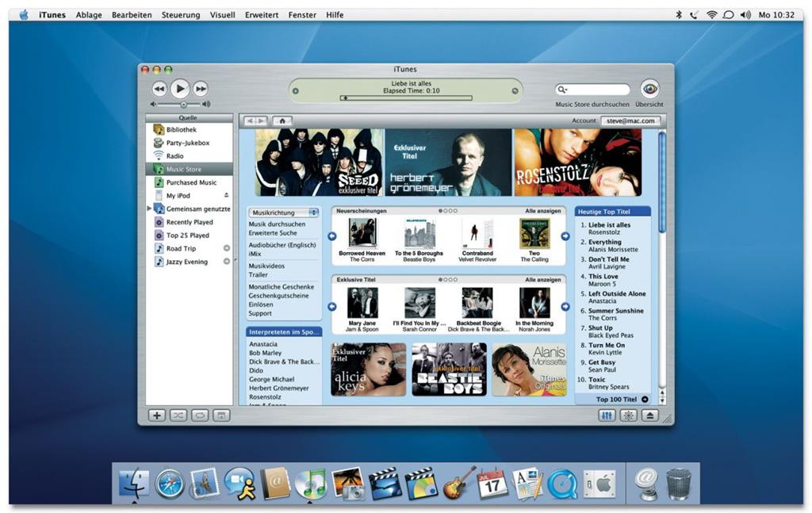The width and height of the screenshot is (812, 513).
Task: Open the Musikrichtung dropdown
Action: [283, 212]
